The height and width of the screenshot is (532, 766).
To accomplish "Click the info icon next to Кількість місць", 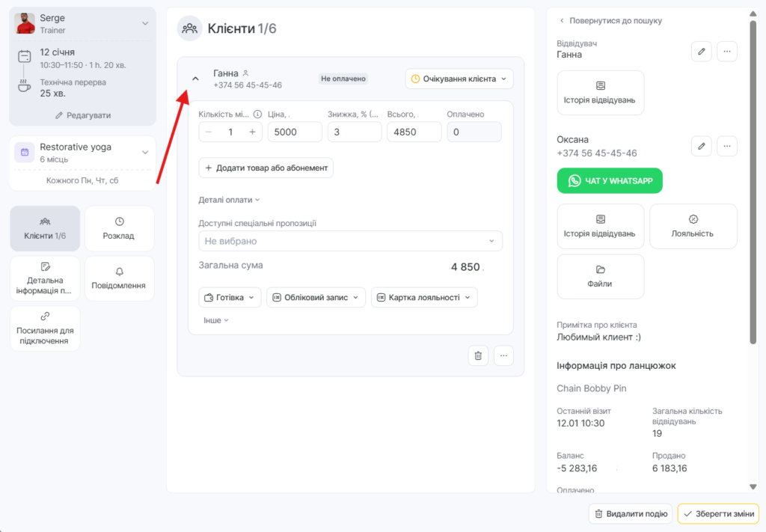I will pos(257,114).
